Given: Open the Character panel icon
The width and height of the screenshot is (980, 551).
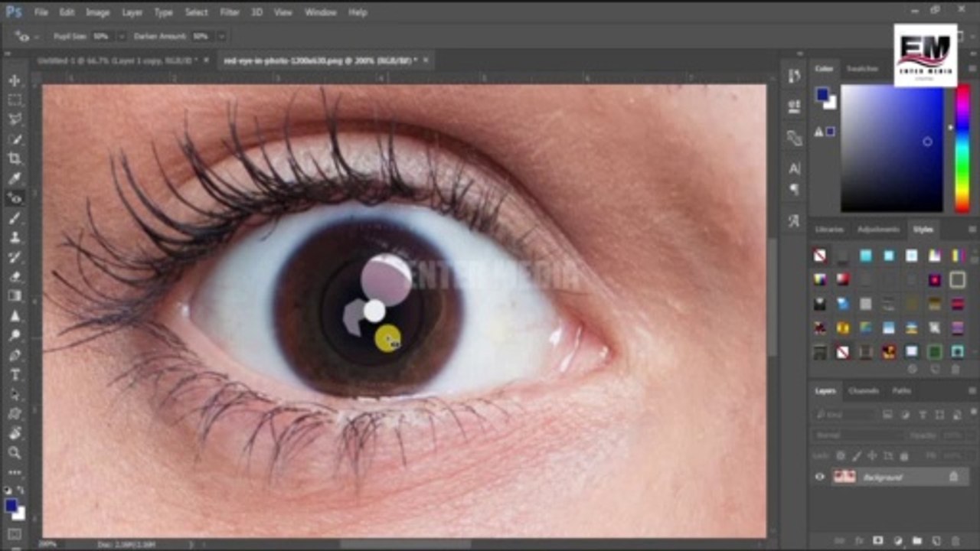Looking at the screenshot, I should pos(794,168).
